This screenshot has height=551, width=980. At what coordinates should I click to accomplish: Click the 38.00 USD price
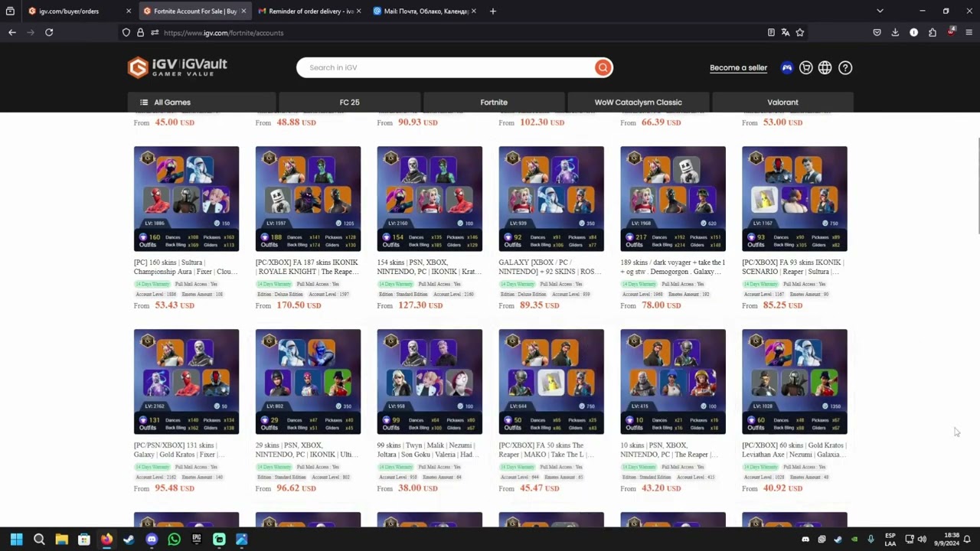point(417,488)
